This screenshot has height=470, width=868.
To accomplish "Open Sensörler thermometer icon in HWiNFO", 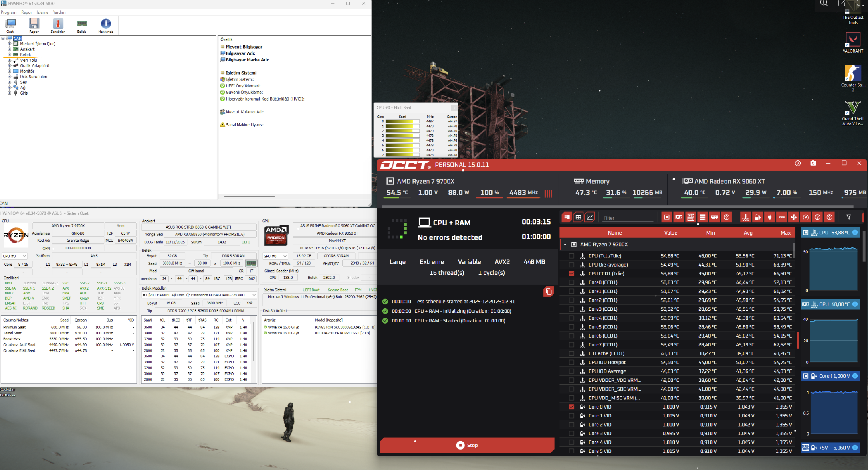I will point(58,26).
